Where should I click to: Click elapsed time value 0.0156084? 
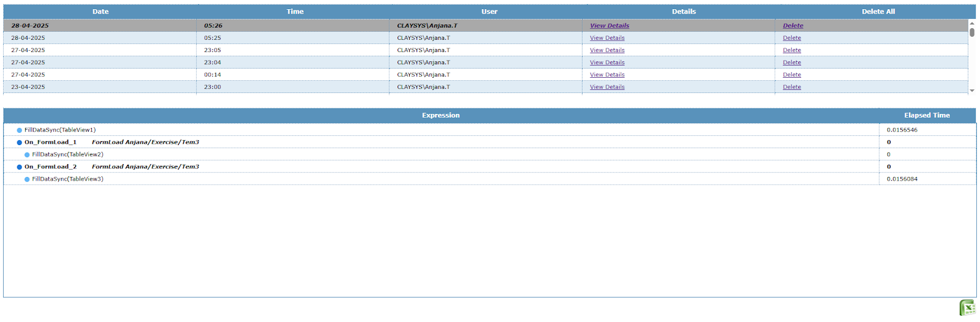pyautogui.click(x=902, y=179)
